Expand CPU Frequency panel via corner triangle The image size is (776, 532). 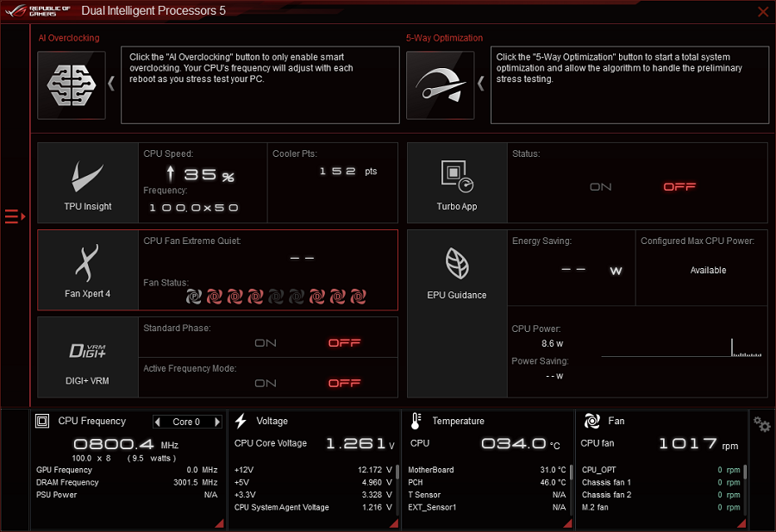219,523
